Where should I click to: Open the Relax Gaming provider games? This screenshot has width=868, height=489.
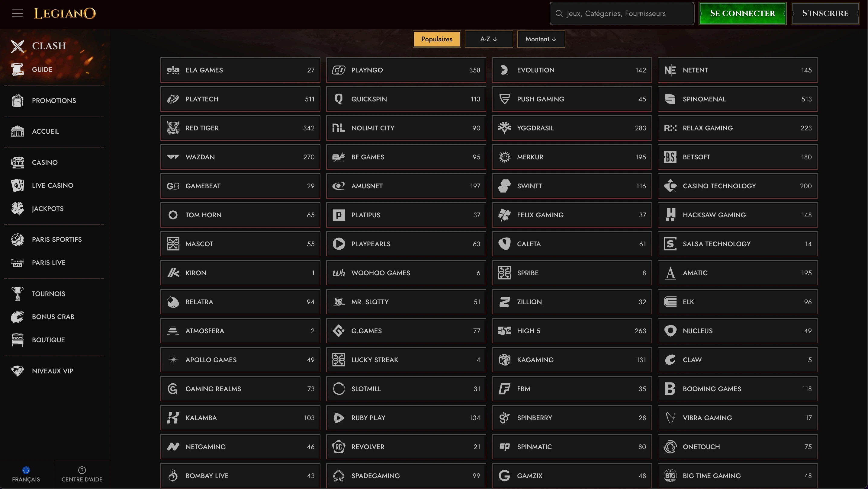[738, 128]
